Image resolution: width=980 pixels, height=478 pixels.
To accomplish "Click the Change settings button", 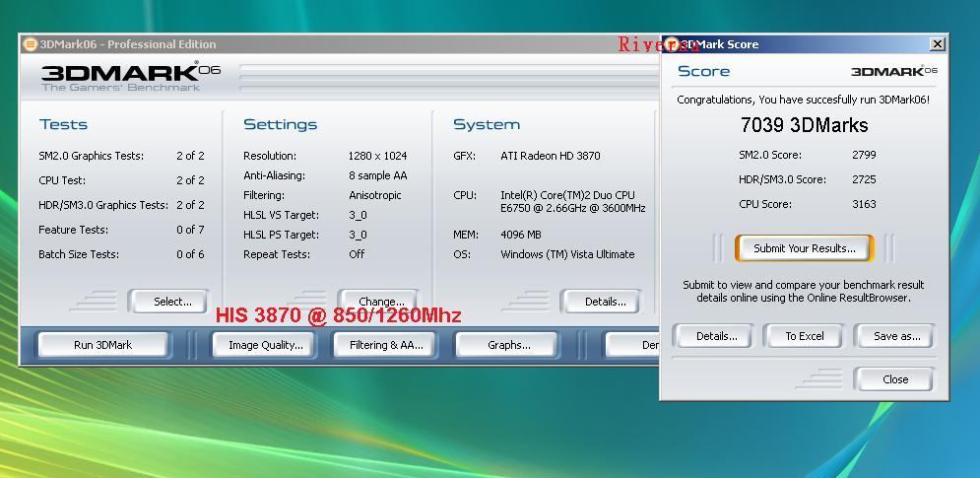I will point(377,302).
